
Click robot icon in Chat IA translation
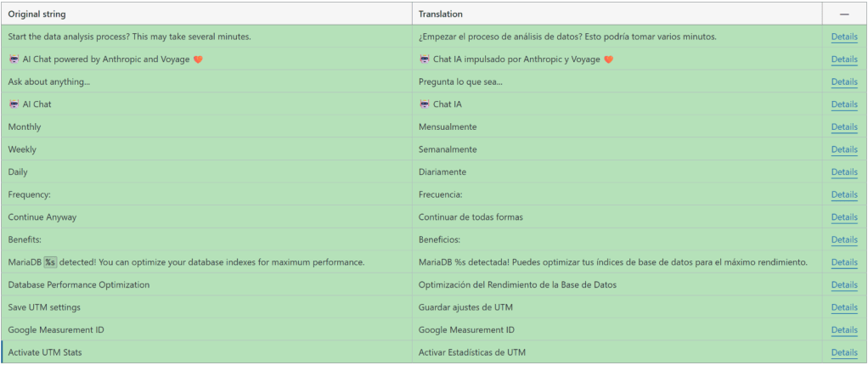pyautogui.click(x=425, y=104)
